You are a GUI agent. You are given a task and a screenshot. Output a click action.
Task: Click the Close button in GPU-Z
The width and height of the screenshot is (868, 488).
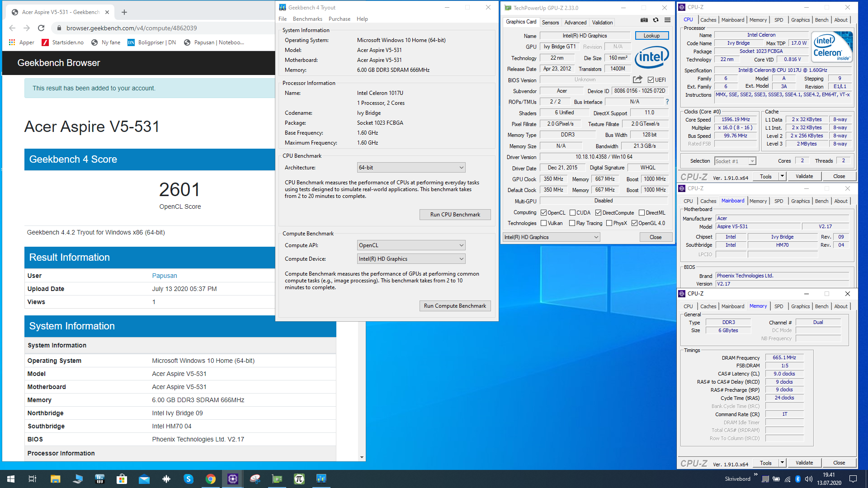pyautogui.click(x=656, y=237)
